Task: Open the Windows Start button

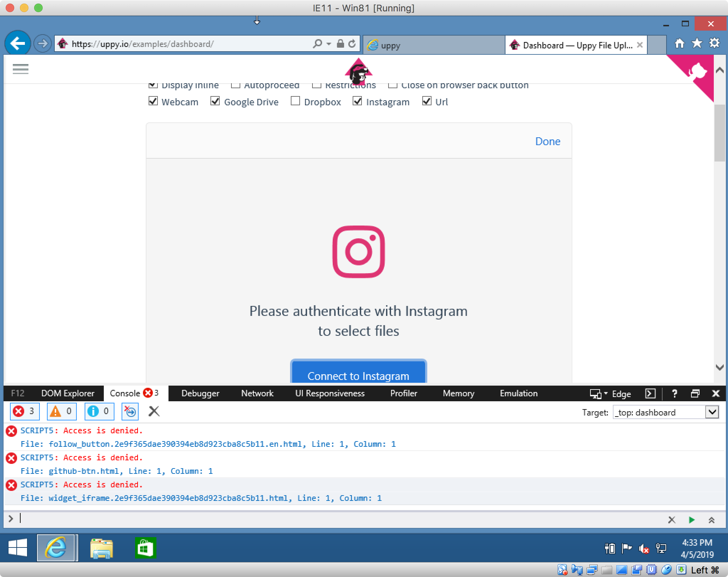Action: (17, 547)
